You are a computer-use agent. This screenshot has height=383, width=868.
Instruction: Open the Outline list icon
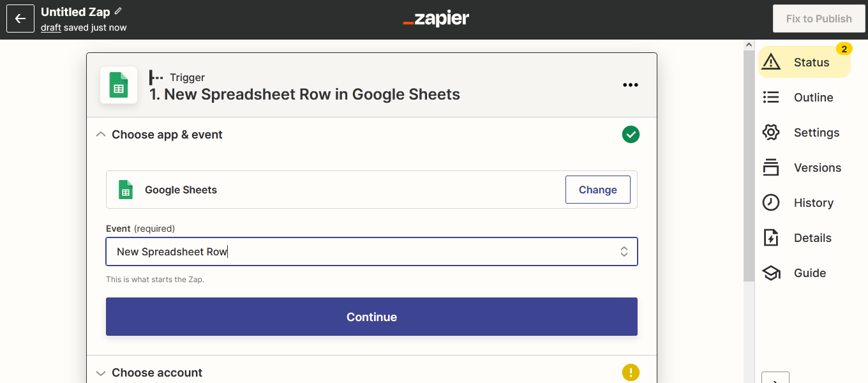(x=771, y=97)
